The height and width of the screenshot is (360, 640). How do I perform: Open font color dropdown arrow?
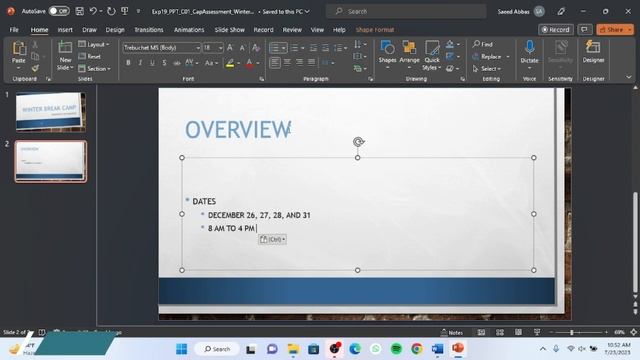[x=258, y=63]
